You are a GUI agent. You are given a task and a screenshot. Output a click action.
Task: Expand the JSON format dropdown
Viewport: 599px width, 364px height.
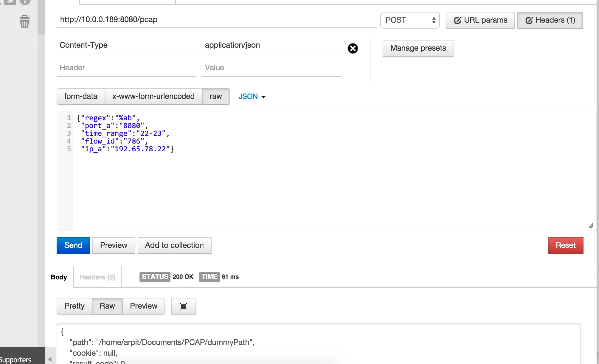pyautogui.click(x=252, y=97)
